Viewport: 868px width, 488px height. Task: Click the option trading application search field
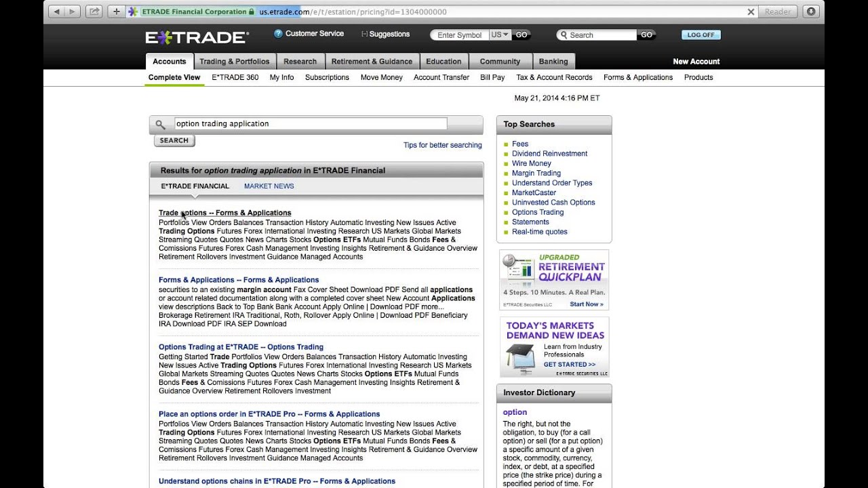(311, 124)
